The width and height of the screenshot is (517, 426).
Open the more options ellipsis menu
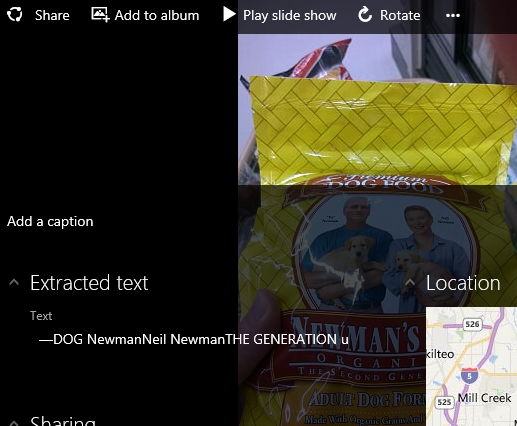[x=453, y=15]
